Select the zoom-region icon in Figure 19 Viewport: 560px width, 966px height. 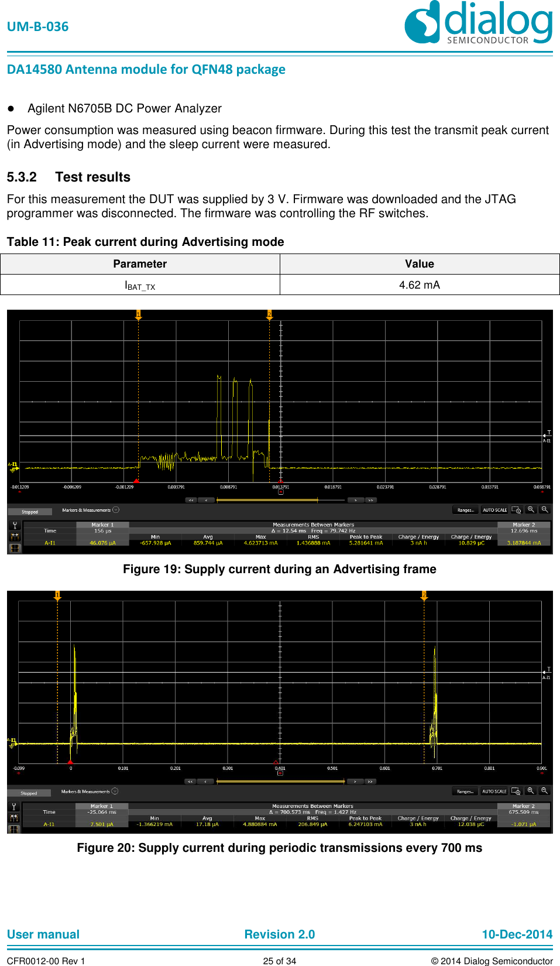tap(516, 510)
